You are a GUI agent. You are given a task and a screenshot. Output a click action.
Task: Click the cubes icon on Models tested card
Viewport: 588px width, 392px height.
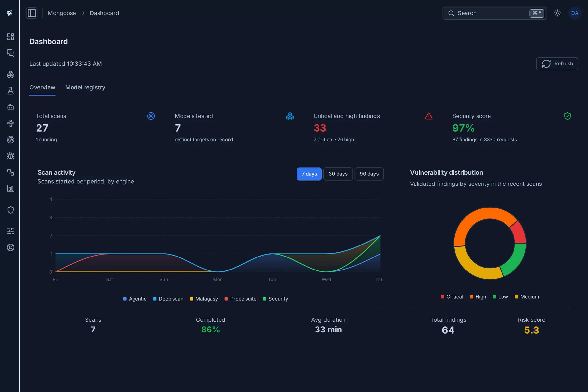[290, 116]
